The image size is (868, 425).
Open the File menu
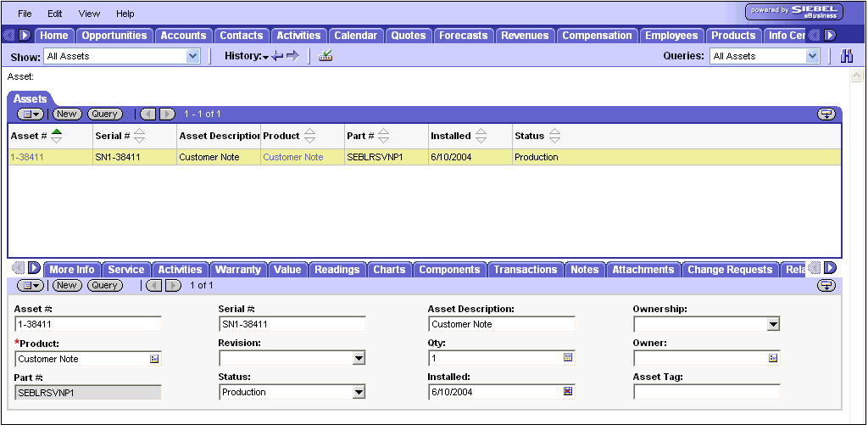pos(25,14)
